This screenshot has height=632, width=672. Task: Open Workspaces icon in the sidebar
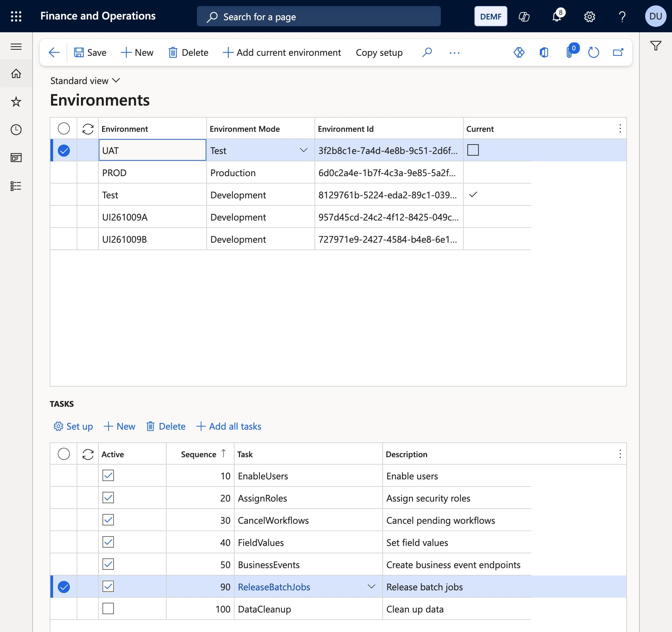click(x=16, y=158)
